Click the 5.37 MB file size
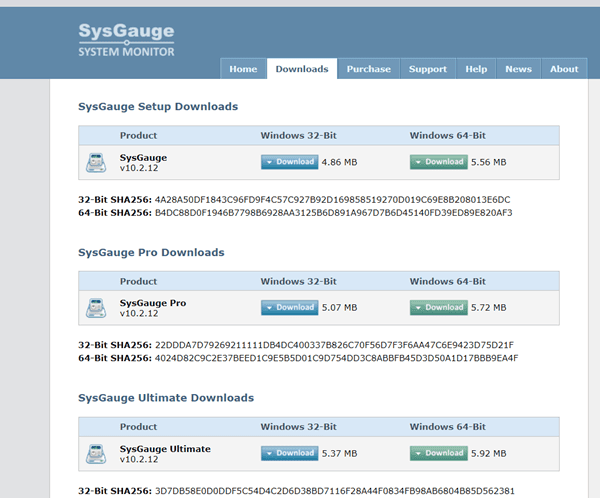Image resolution: width=600 pixels, height=498 pixels. click(339, 454)
